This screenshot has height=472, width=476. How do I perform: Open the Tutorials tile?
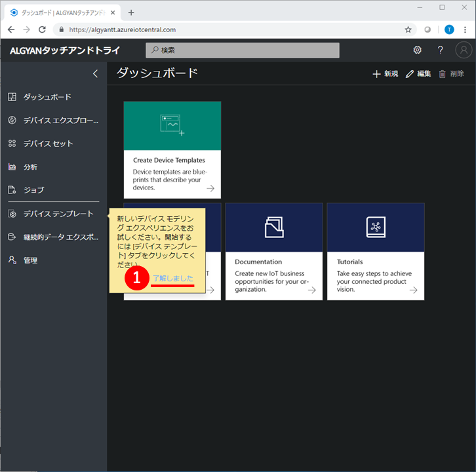click(x=376, y=252)
